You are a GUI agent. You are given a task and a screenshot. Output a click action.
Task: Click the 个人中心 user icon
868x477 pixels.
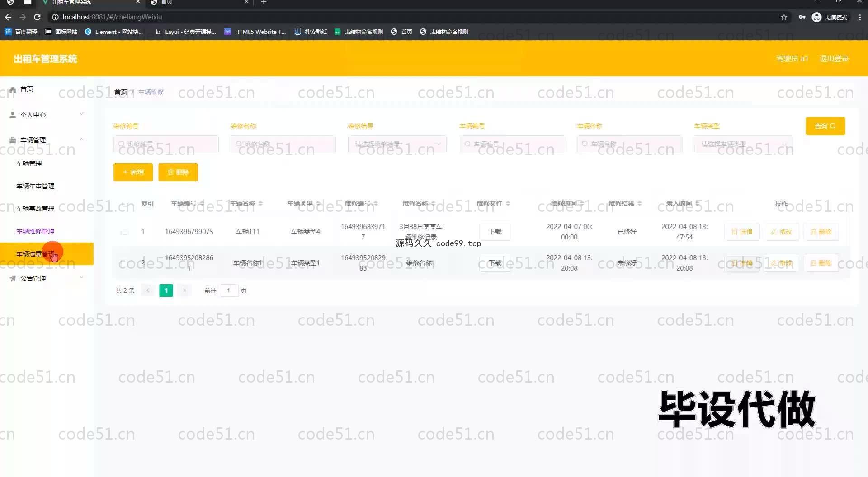pos(13,115)
